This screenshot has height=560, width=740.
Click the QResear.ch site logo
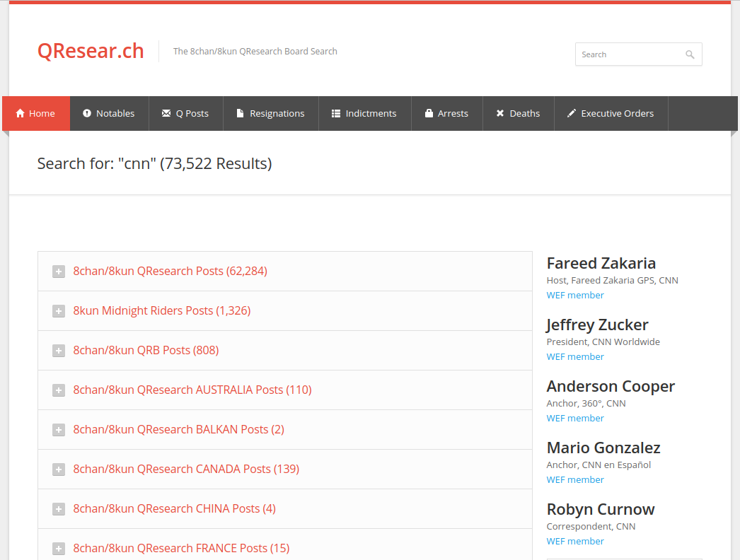91,51
